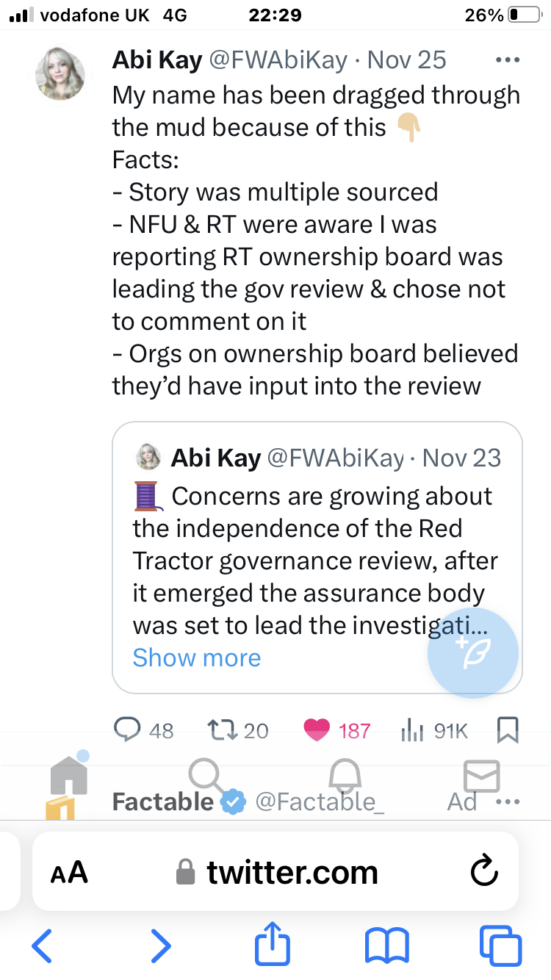The width and height of the screenshot is (551, 980).
Task: Open Direct Messages via the envelope icon
Action: coord(482,776)
